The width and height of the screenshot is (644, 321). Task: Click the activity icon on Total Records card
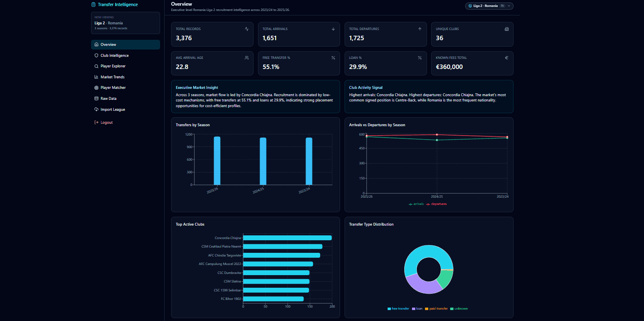pyautogui.click(x=247, y=29)
